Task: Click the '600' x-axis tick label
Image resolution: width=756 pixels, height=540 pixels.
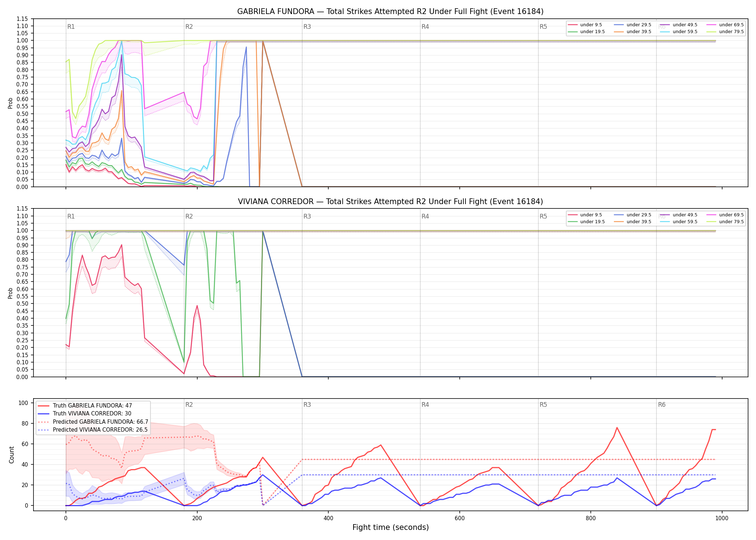Action: (459, 518)
